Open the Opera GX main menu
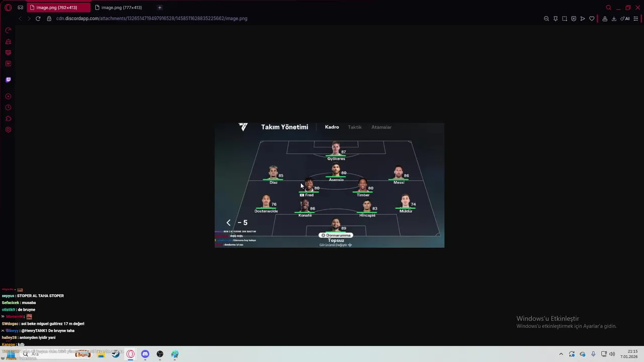 pyautogui.click(x=8, y=8)
